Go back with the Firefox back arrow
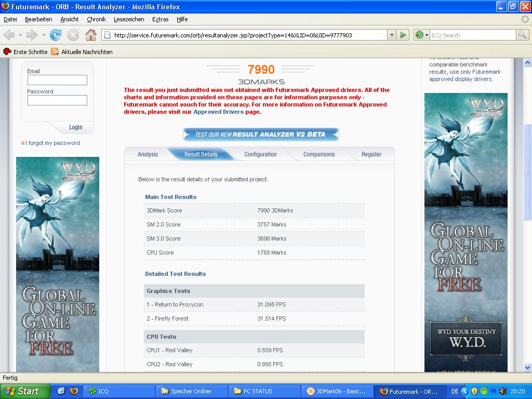This screenshot has height=399, width=532. click(x=9, y=35)
